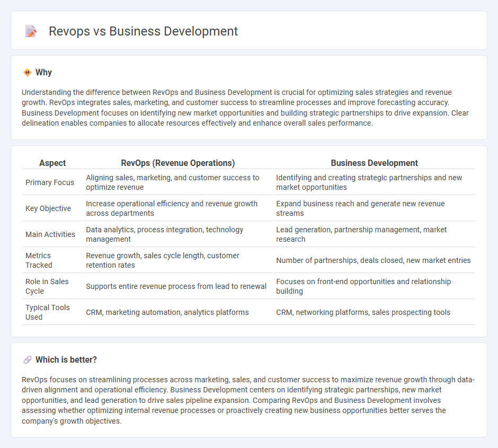The image size is (498, 448).
Task: Select the 'Typical Tools Used' row label
Action: click(x=48, y=312)
